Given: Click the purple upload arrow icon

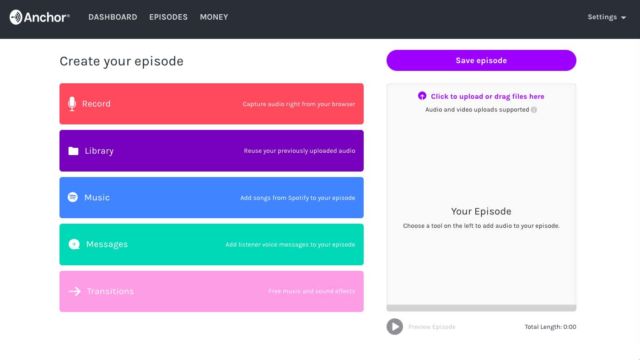Looking at the screenshot, I should point(422,96).
